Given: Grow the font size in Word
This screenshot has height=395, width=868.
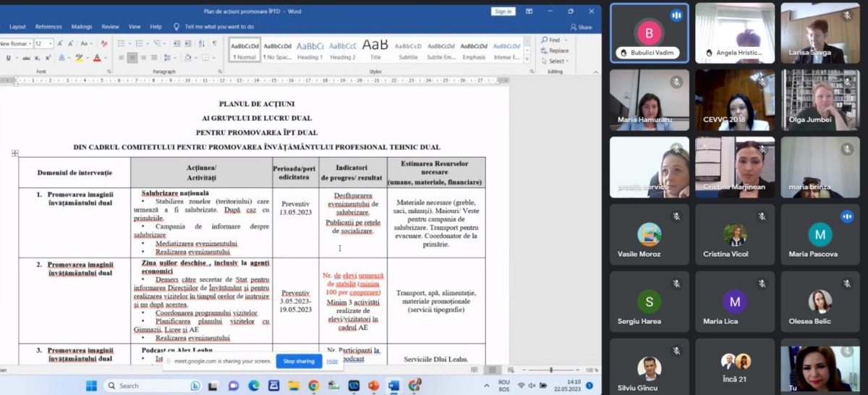Looking at the screenshot, I should [x=60, y=43].
